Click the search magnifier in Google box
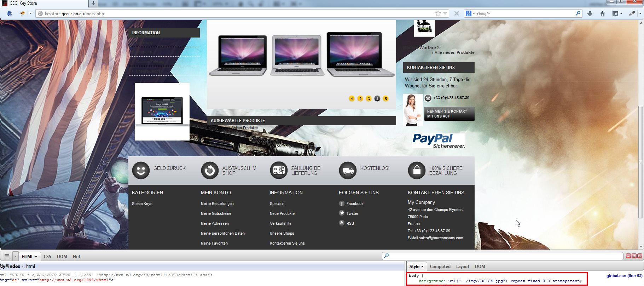The image size is (644, 286). (x=578, y=13)
